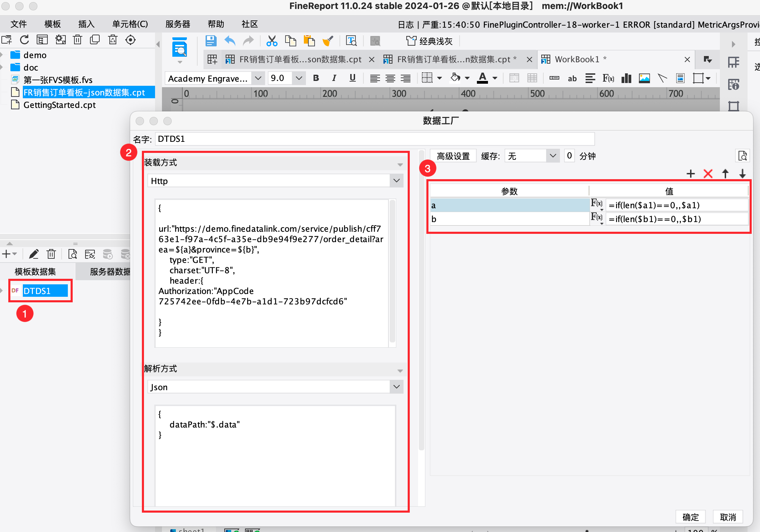The height and width of the screenshot is (532, 760).
Task: Toggle Bold formatting button
Action: [316, 79]
